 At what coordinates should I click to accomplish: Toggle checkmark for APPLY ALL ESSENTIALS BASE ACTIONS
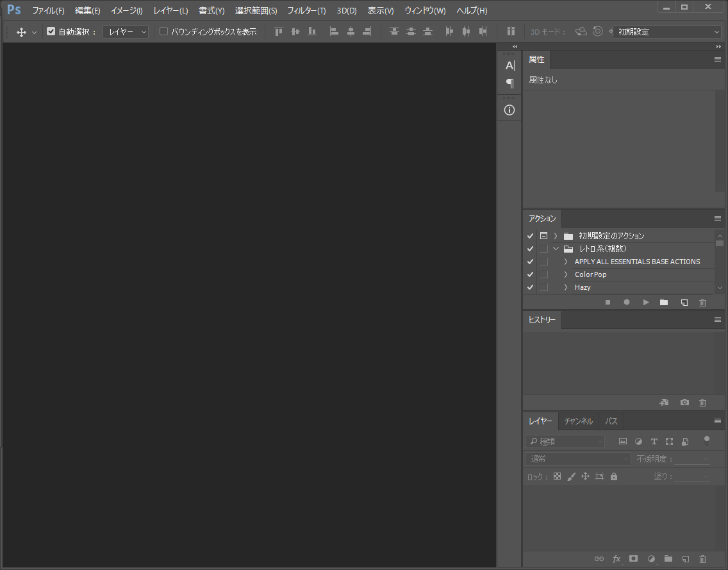click(x=530, y=262)
